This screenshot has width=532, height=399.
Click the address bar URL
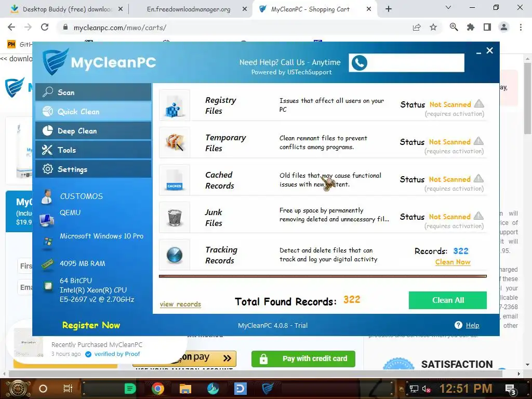click(x=120, y=28)
